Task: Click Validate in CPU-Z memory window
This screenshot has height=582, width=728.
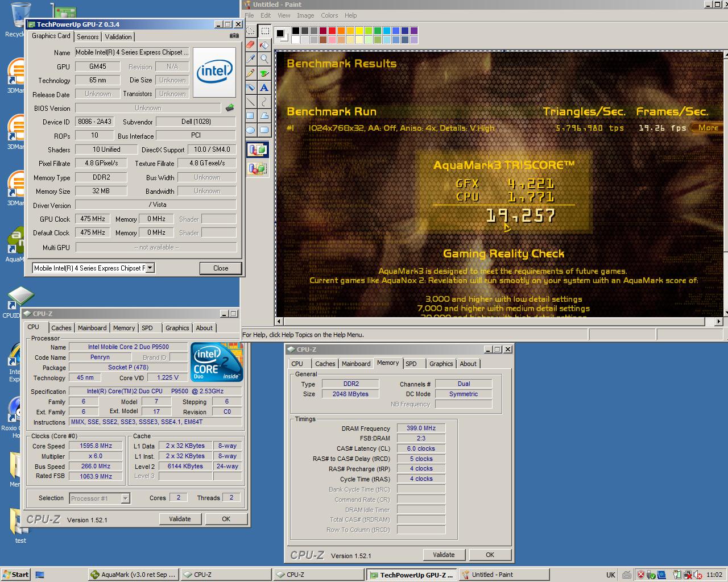Action: point(444,555)
